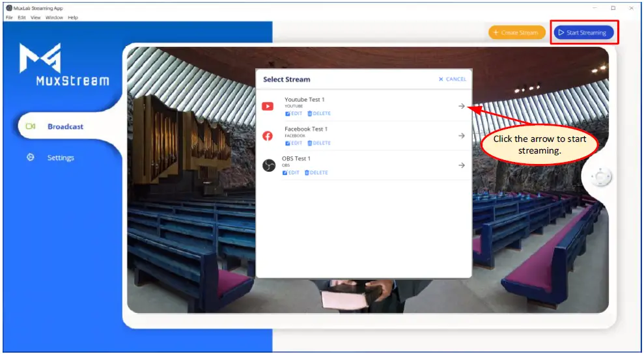Click the round camera control pad
The image size is (644, 354).
click(x=601, y=177)
